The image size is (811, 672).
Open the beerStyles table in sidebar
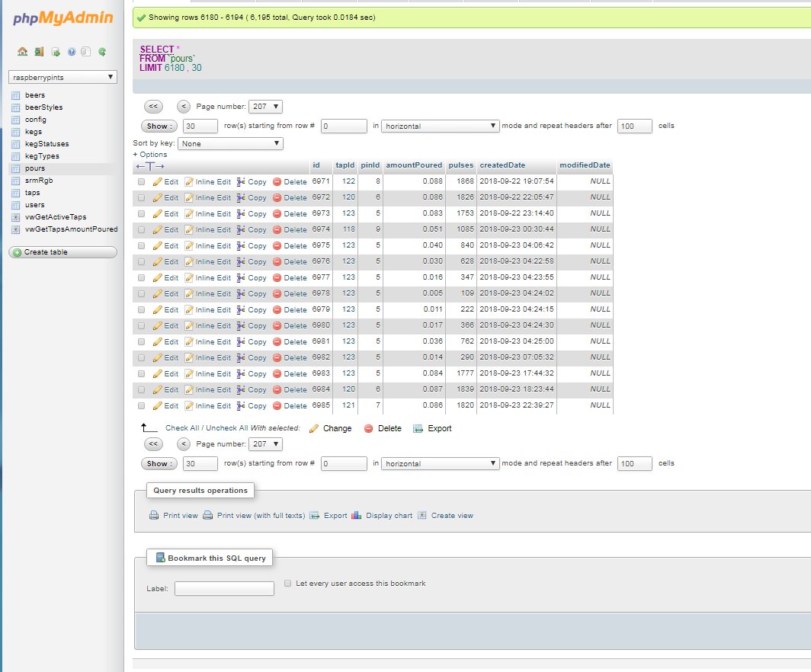[x=44, y=107]
